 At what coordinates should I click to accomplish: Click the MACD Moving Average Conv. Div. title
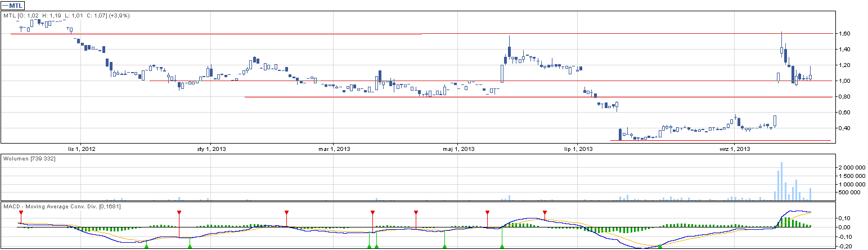tap(62, 207)
